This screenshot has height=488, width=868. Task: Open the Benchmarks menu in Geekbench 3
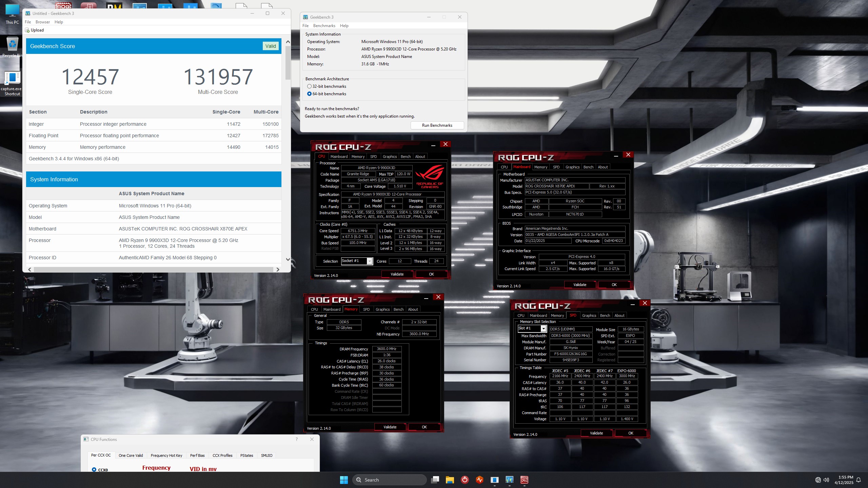[324, 26]
